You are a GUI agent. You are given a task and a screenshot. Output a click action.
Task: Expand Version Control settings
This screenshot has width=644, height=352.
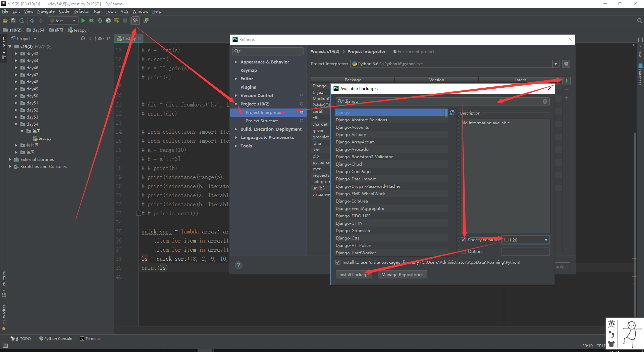236,96
